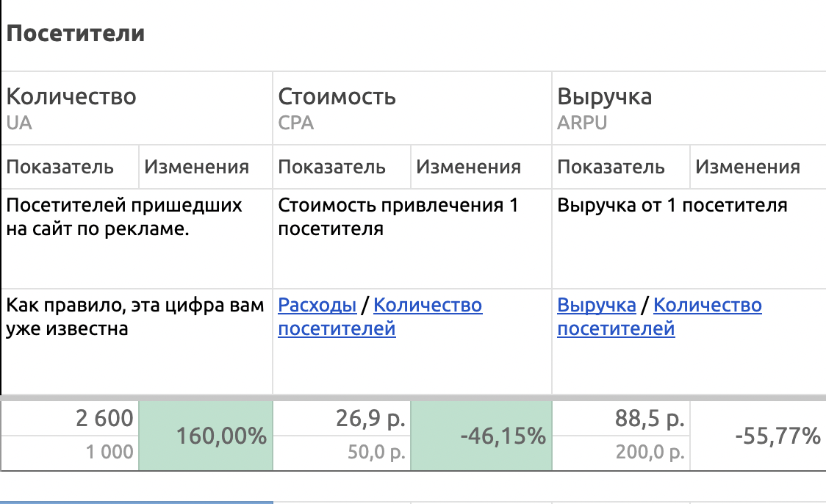Click Изменения subheader under Выручка

[747, 167]
